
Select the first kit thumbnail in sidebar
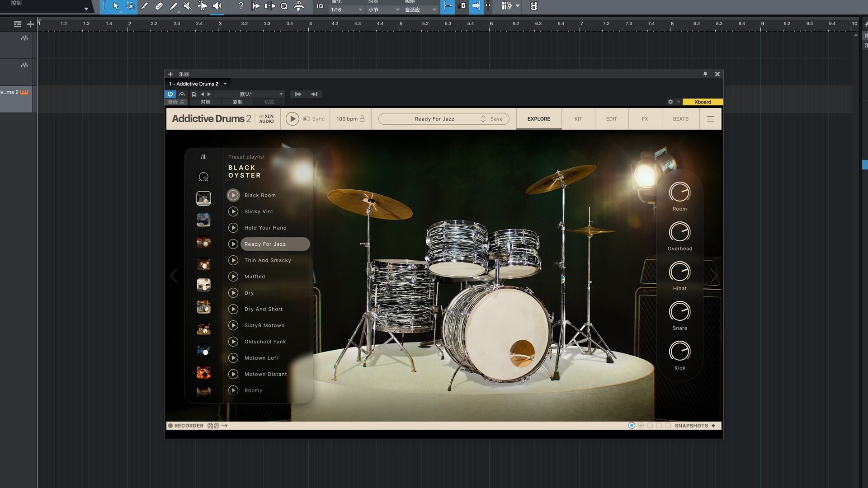click(203, 198)
